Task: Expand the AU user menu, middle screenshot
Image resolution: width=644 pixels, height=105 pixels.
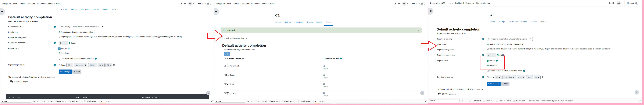Action: tap(405, 4)
